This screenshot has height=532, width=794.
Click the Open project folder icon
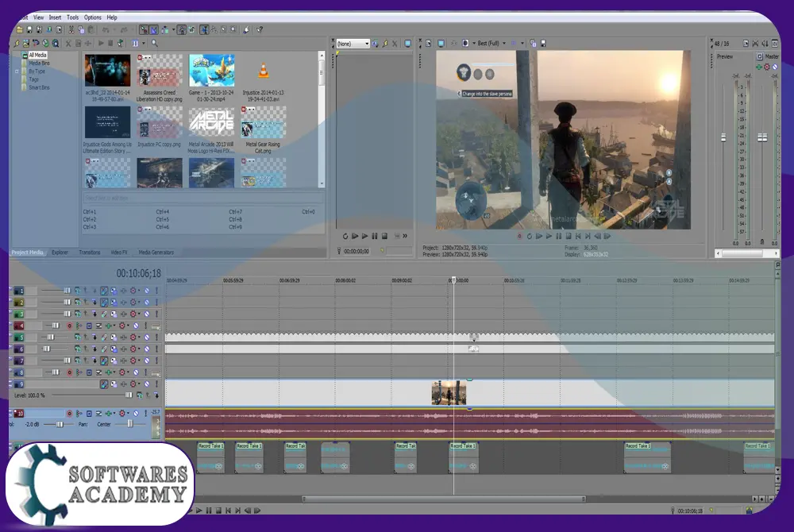tap(20, 30)
